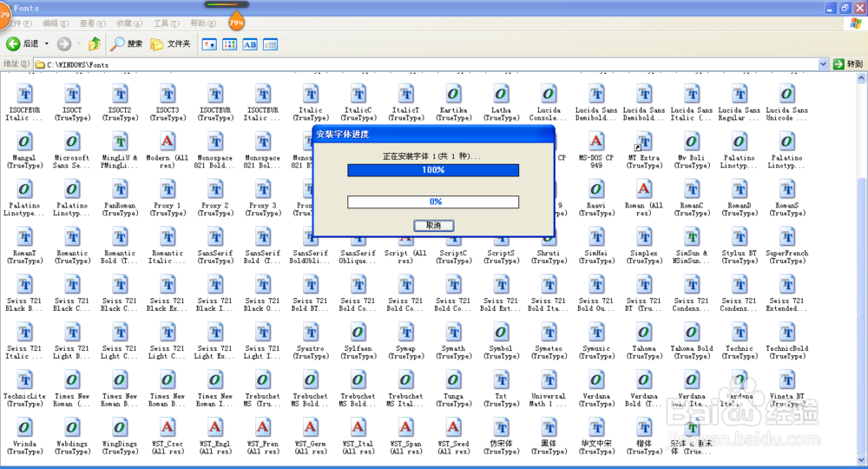
Task: Select the SimSun & NSimSun font icon
Action: 691,237
